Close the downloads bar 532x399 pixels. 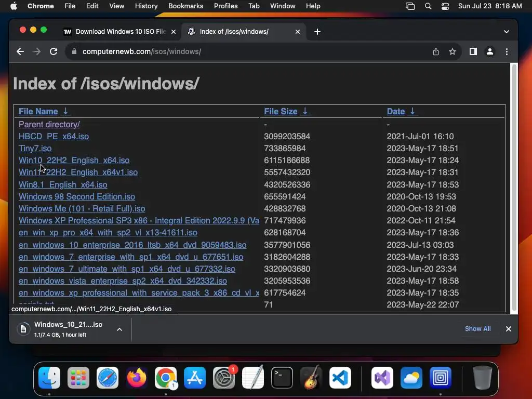coord(508,329)
